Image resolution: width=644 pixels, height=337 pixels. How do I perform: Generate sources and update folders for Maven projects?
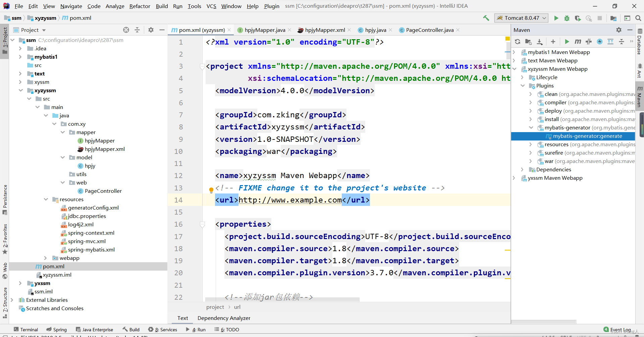coord(528,42)
